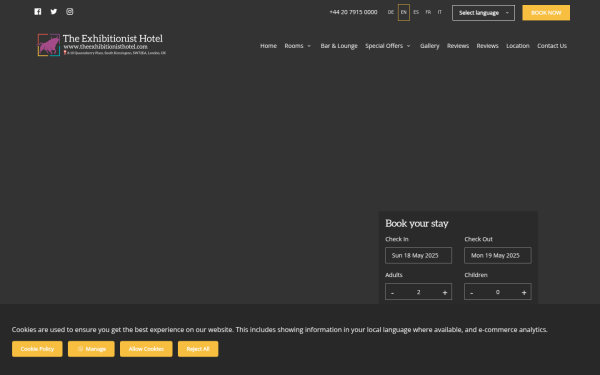Open the hotel's Instagram icon
Screen dimensions: 600x375
tap(70, 11)
